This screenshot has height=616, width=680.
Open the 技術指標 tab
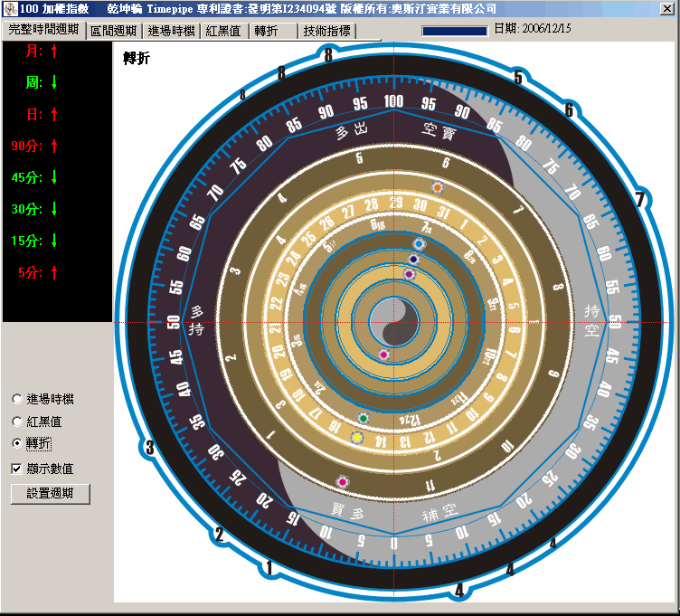coord(327,31)
